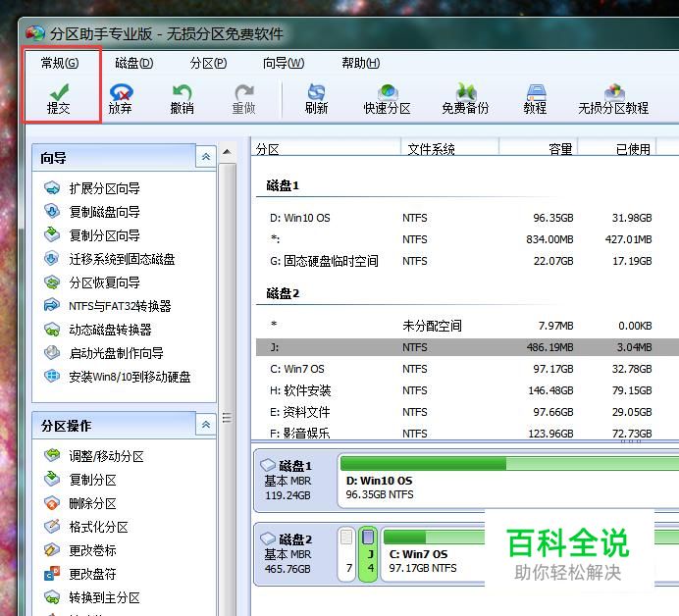Image resolution: width=679 pixels, height=616 pixels.
Task: Open 无损分区教程 toolbar item
Action: [x=613, y=100]
